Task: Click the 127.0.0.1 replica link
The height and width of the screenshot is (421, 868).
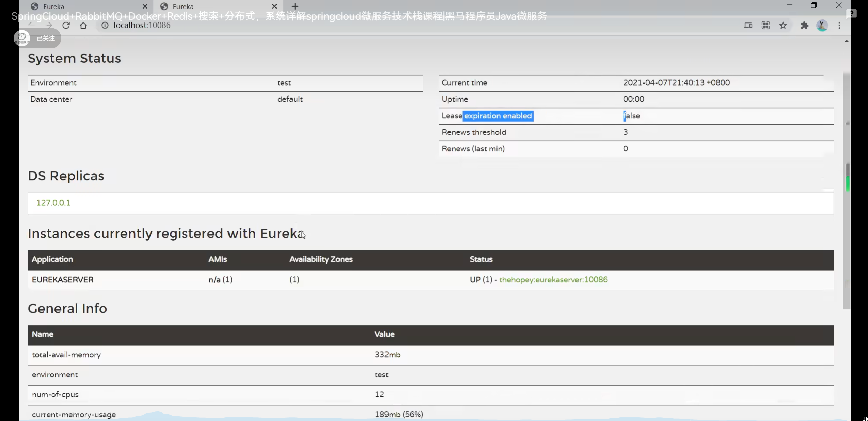Action: click(x=53, y=203)
